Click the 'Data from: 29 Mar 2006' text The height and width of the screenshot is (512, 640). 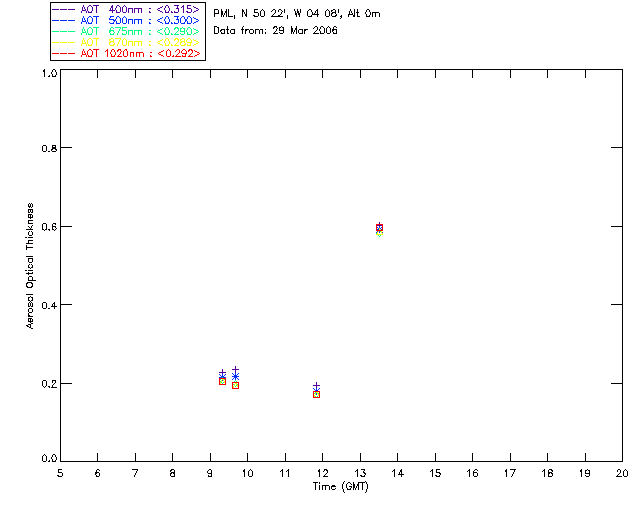pyautogui.click(x=276, y=31)
